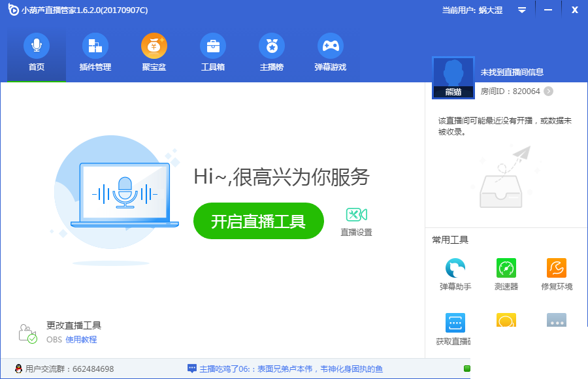Open 直播设置 live stream settings icon

(356, 222)
